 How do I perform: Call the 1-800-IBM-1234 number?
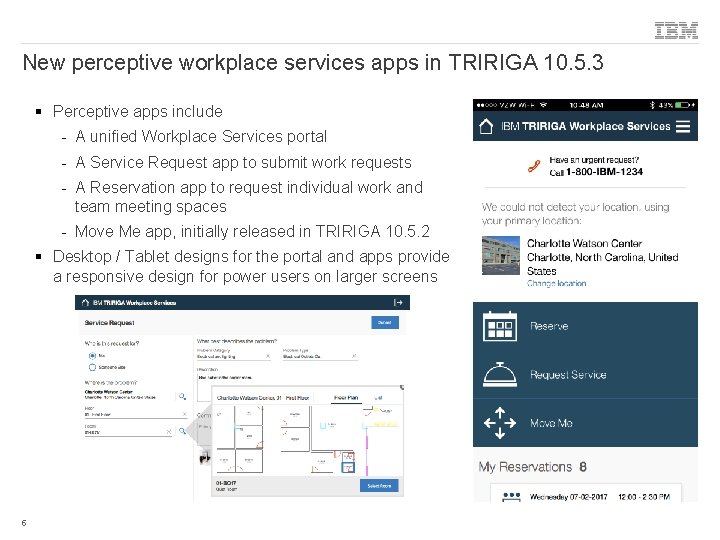point(604,172)
